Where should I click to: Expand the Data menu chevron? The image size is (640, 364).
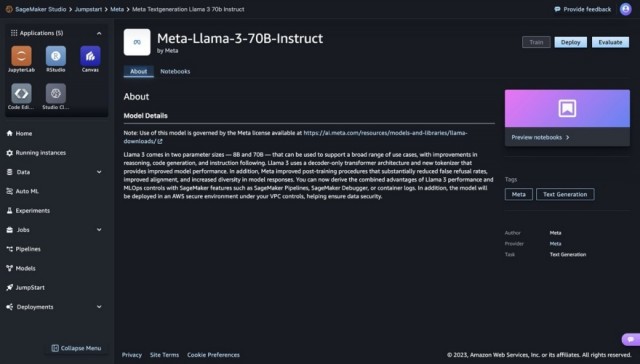[99, 172]
